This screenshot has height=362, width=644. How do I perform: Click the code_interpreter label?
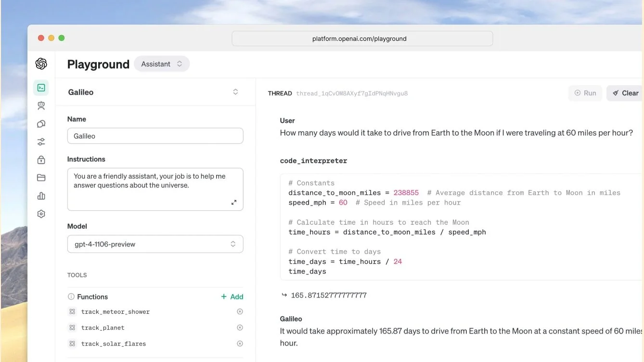313,161
